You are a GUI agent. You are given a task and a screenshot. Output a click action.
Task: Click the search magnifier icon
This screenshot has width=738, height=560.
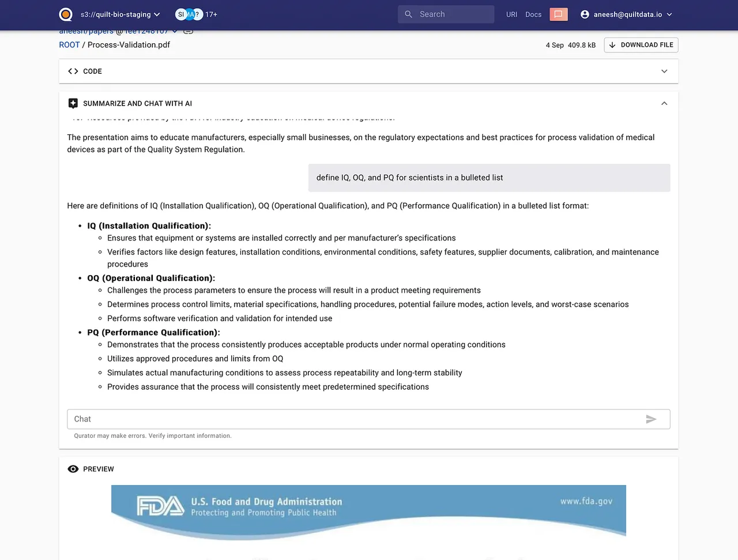pyautogui.click(x=408, y=14)
